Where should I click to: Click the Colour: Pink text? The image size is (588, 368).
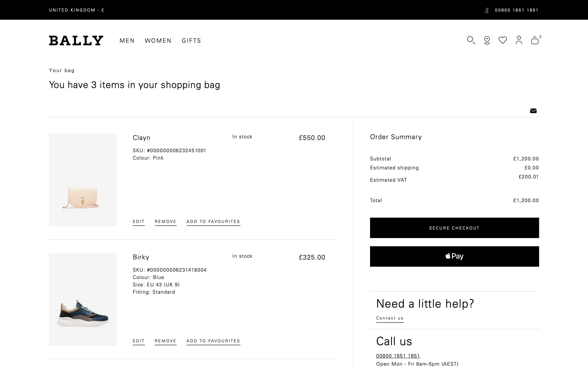tap(148, 158)
